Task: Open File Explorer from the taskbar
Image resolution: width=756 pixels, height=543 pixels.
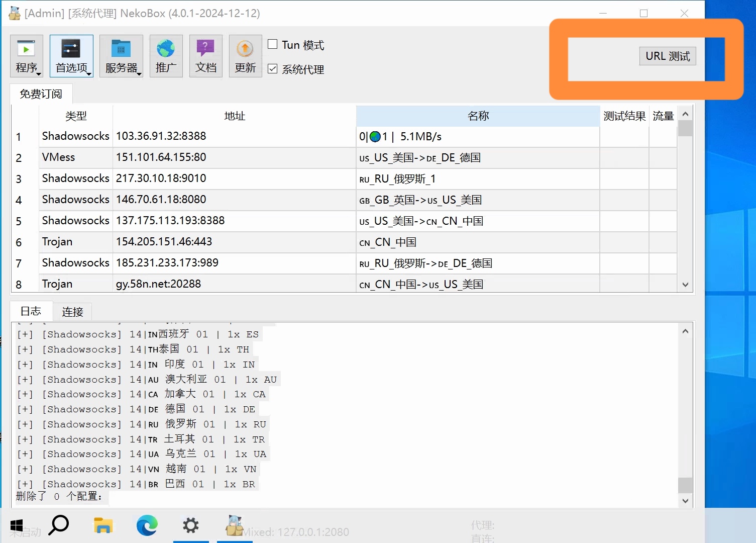Action: [103, 526]
